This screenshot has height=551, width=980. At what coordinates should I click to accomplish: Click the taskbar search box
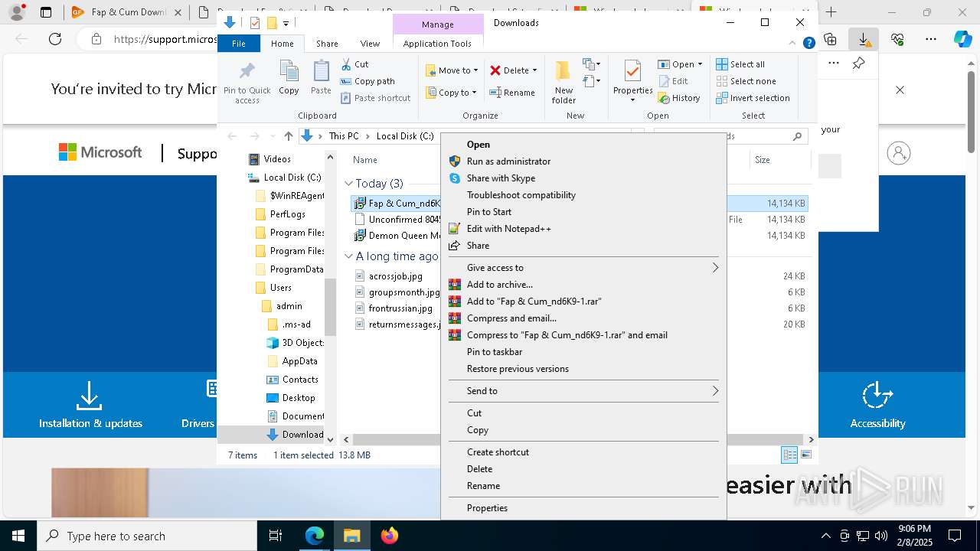pos(147,536)
